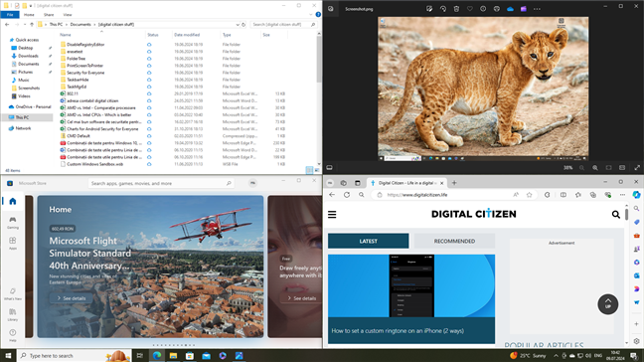Rotate the image in the Photos toolbar
Image resolution: width=644 pixels, height=362 pixels.
pos(443,9)
